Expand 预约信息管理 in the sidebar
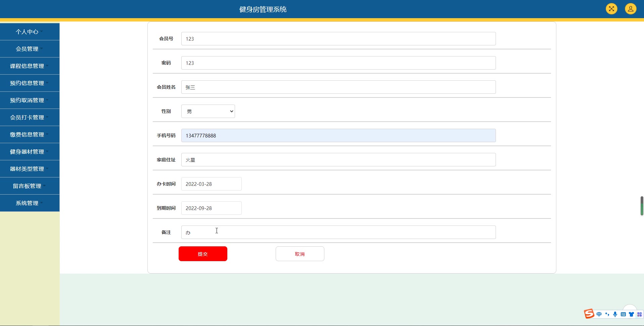This screenshot has height=326, width=644. point(30,83)
